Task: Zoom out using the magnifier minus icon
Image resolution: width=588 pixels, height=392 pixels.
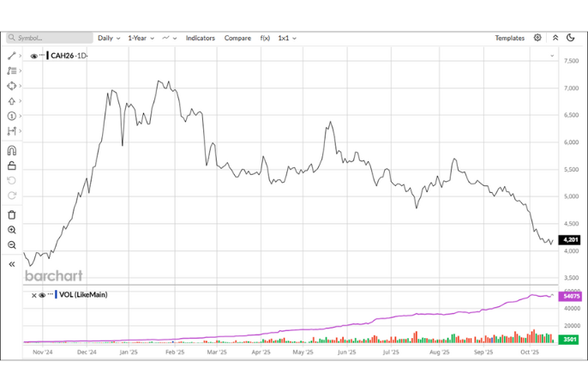Action: point(11,245)
